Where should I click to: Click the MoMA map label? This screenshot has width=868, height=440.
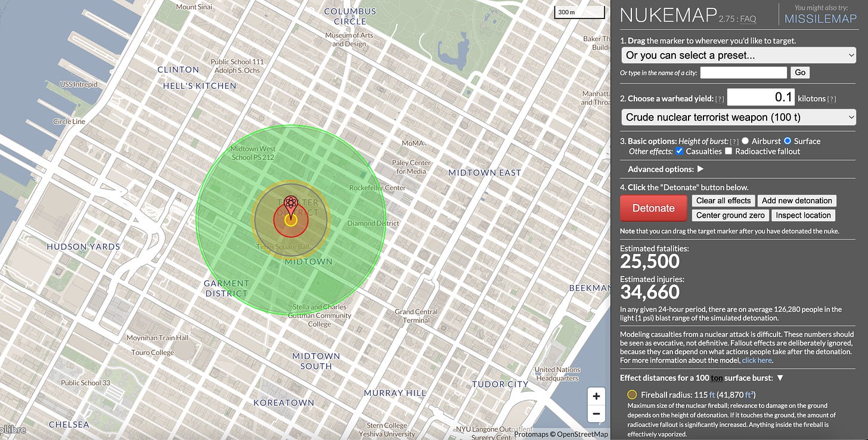(413, 143)
